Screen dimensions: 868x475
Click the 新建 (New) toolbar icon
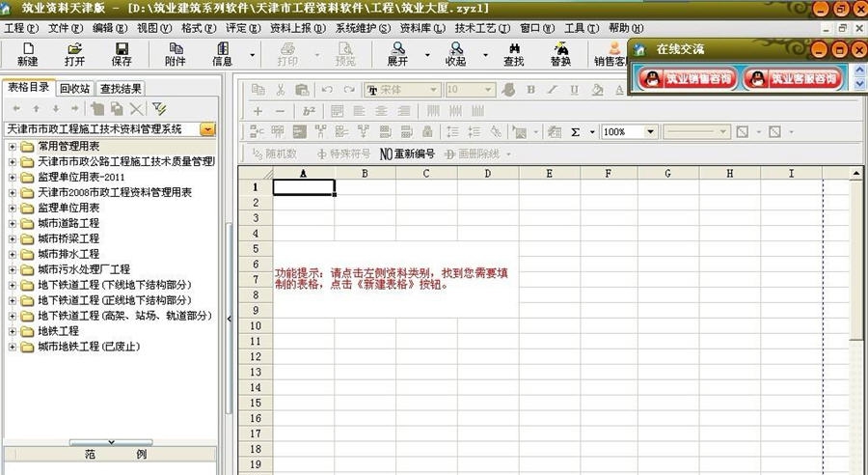[28, 54]
